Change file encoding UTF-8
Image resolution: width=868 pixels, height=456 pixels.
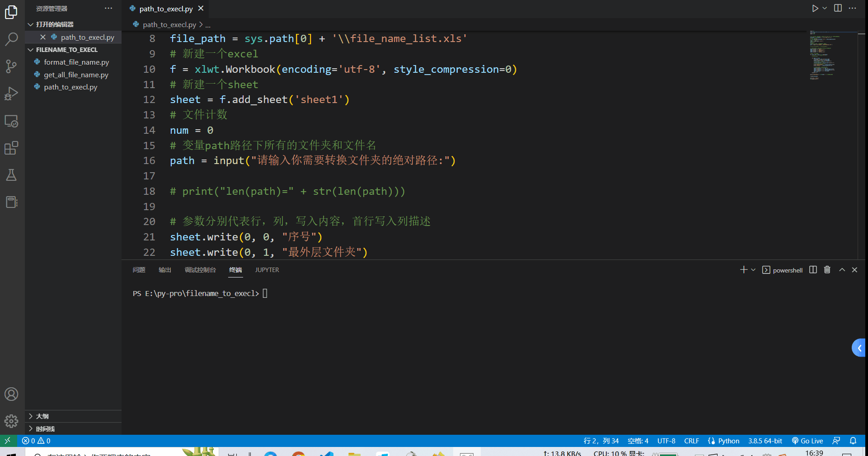click(666, 441)
